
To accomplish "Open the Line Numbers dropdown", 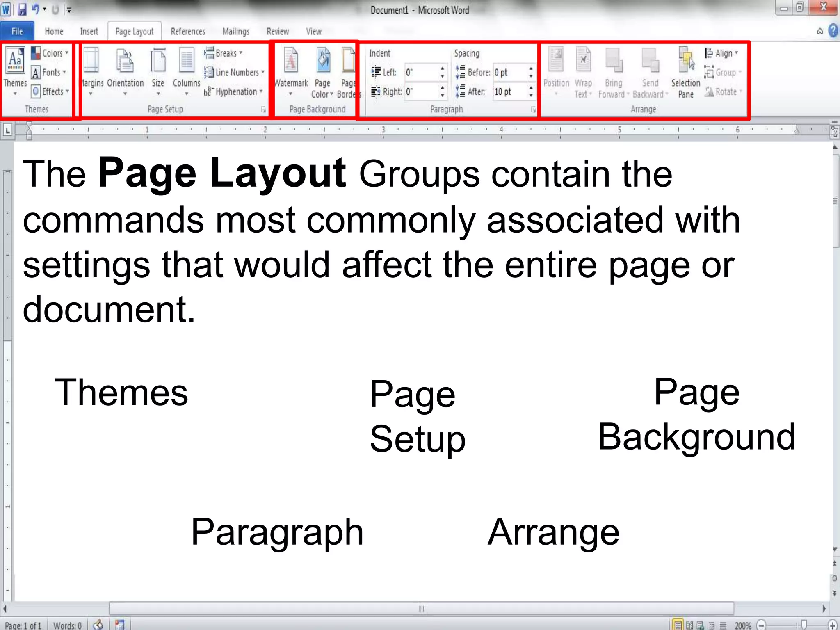I will 234,73.
